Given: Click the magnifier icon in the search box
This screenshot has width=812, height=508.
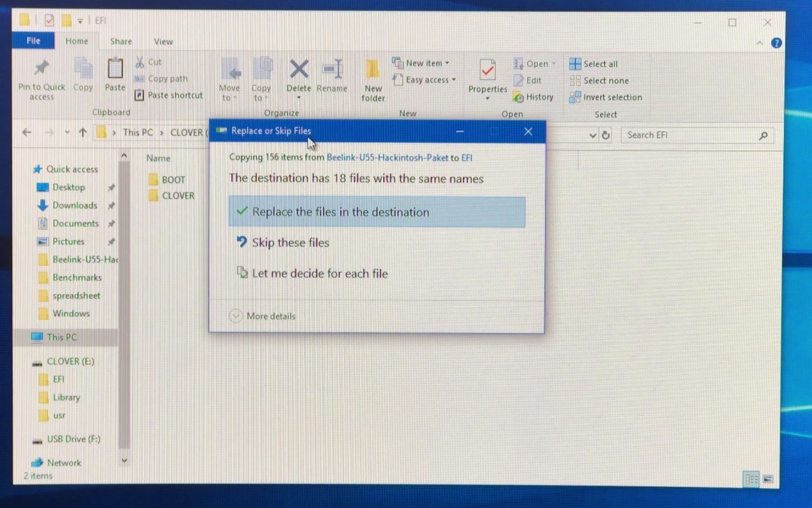Looking at the screenshot, I should click(x=763, y=136).
